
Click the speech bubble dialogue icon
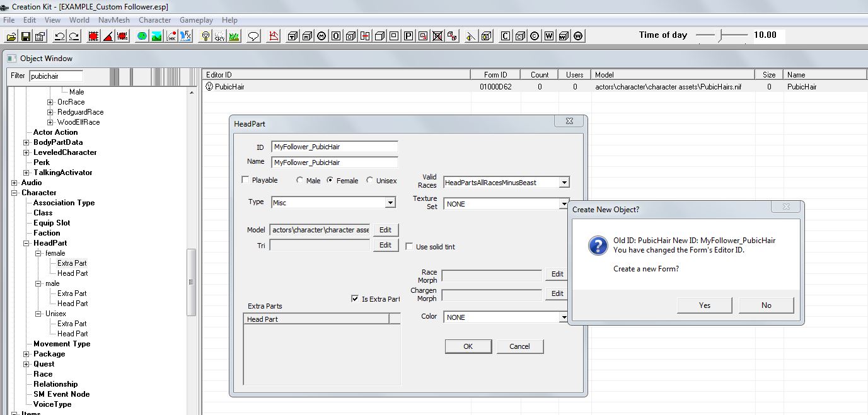pos(253,36)
